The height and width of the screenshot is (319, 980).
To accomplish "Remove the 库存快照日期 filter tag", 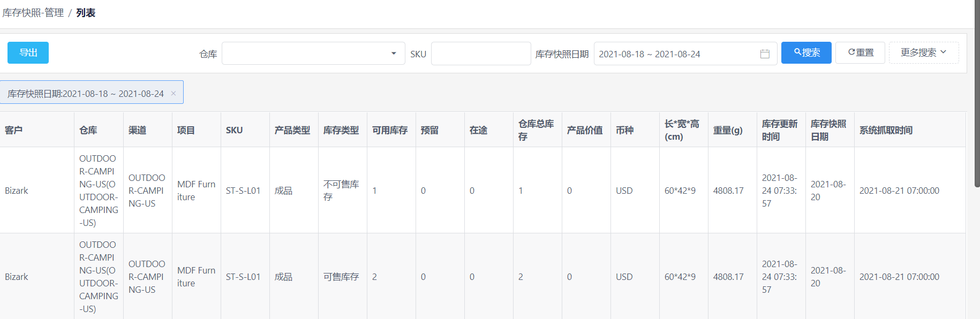I will click(174, 93).
